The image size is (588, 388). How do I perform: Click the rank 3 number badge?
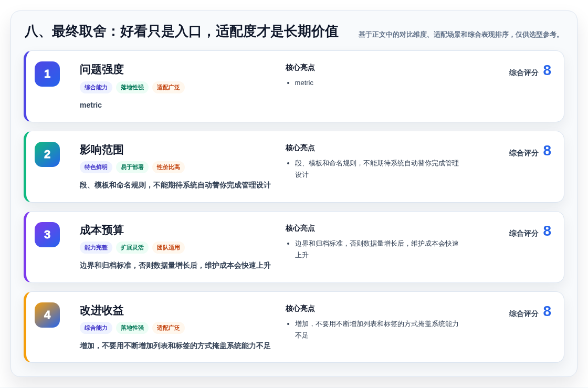click(x=47, y=235)
